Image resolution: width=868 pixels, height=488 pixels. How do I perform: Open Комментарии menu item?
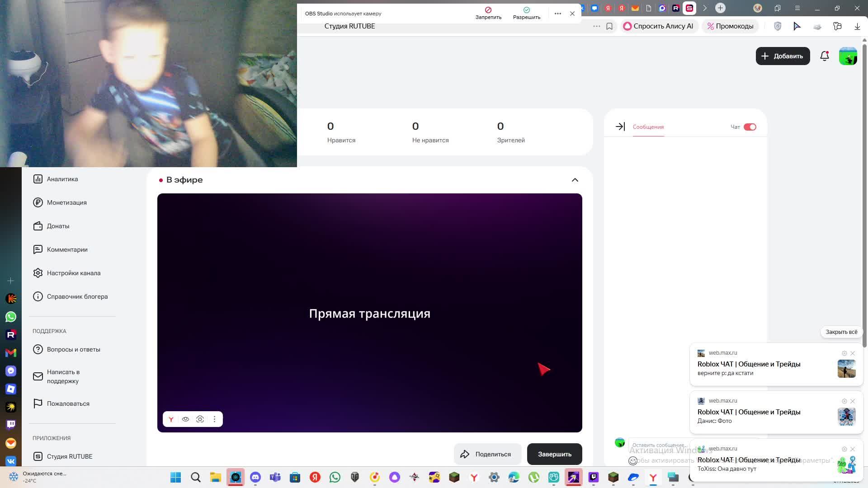(67, 249)
